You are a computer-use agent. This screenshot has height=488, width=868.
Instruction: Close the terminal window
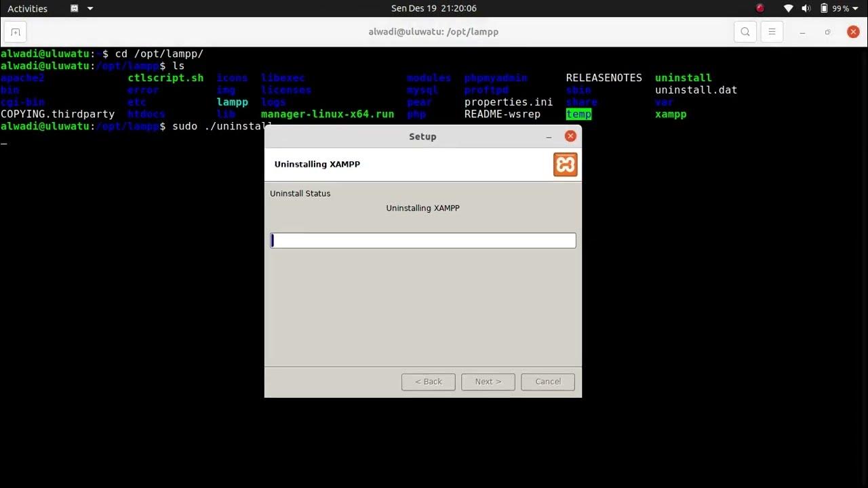853,32
